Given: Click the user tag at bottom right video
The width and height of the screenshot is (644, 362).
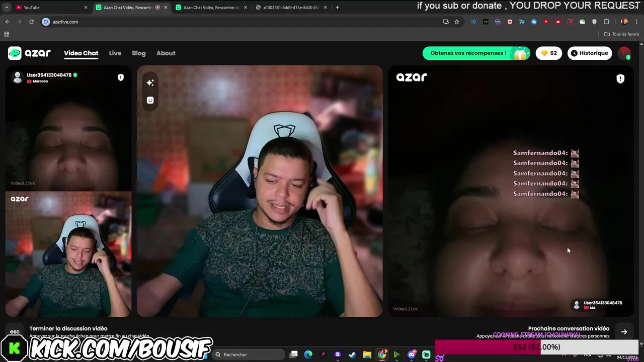Looking at the screenshot, I should (598, 305).
